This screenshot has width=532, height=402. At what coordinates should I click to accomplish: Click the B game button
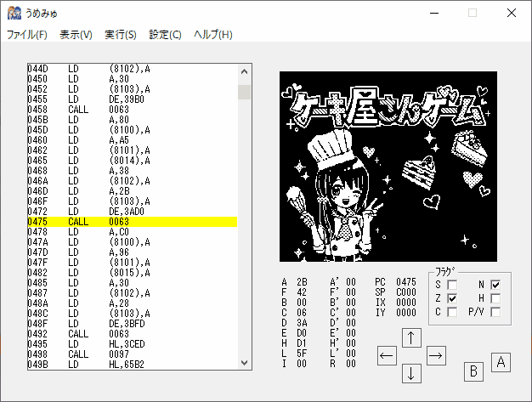pyautogui.click(x=473, y=371)
